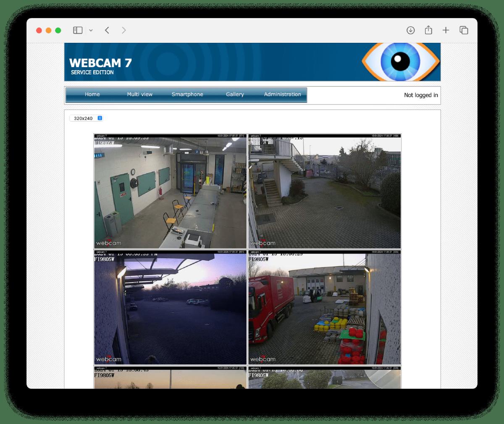Open the Gallery menu item
Screen dimensions: 504x424
(235, 94)
